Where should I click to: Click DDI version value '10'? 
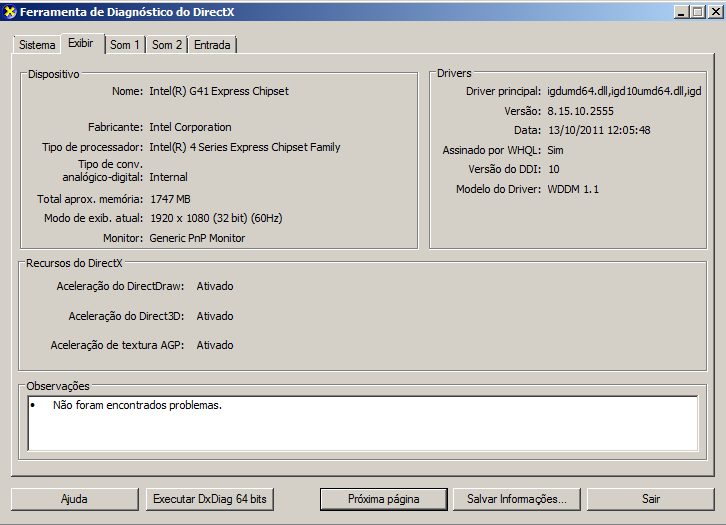point(554,169)
